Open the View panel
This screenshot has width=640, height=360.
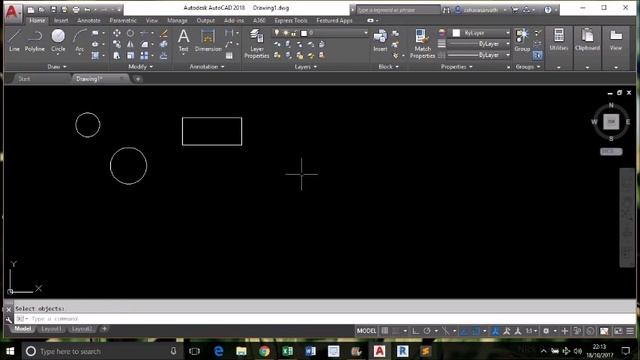pos(616,40)
